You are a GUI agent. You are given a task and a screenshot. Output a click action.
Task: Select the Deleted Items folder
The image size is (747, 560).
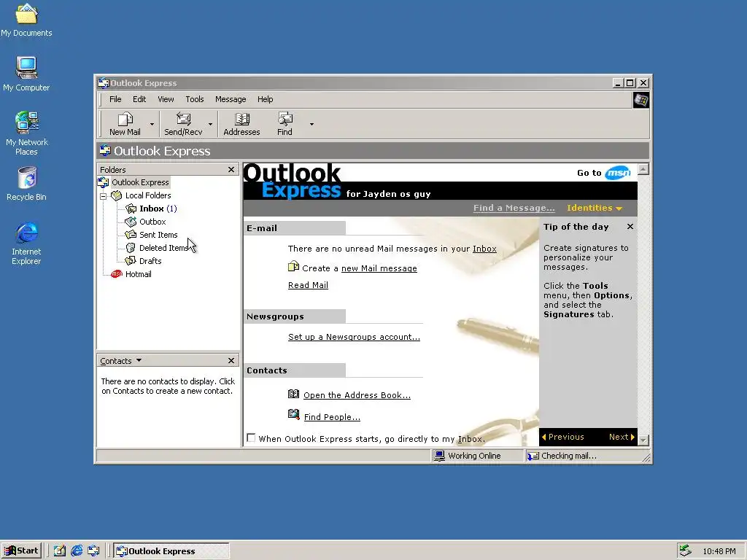tap(163, 248)
